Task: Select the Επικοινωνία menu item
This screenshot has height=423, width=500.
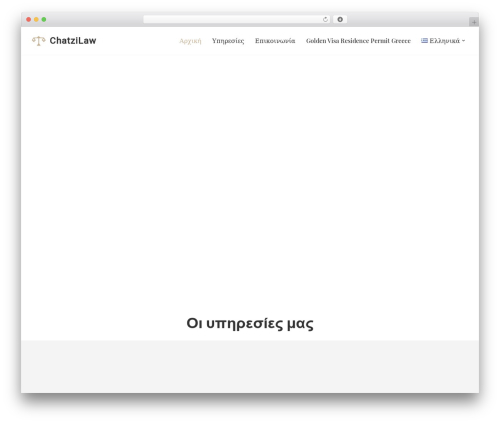Action: 275,41
